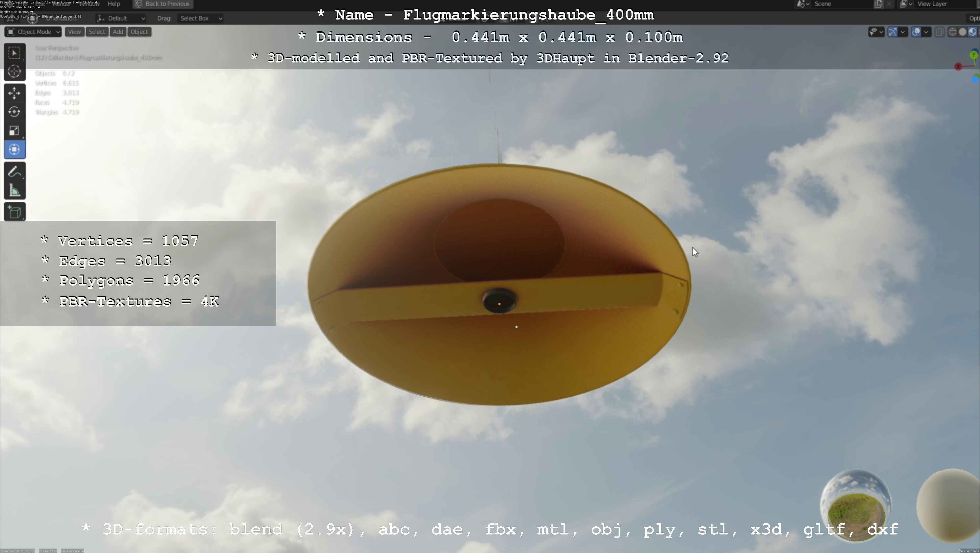This screenshot has width=980, height=553.
Task: Choose the Measure ruler tool
Action: [x=14, y=190]
